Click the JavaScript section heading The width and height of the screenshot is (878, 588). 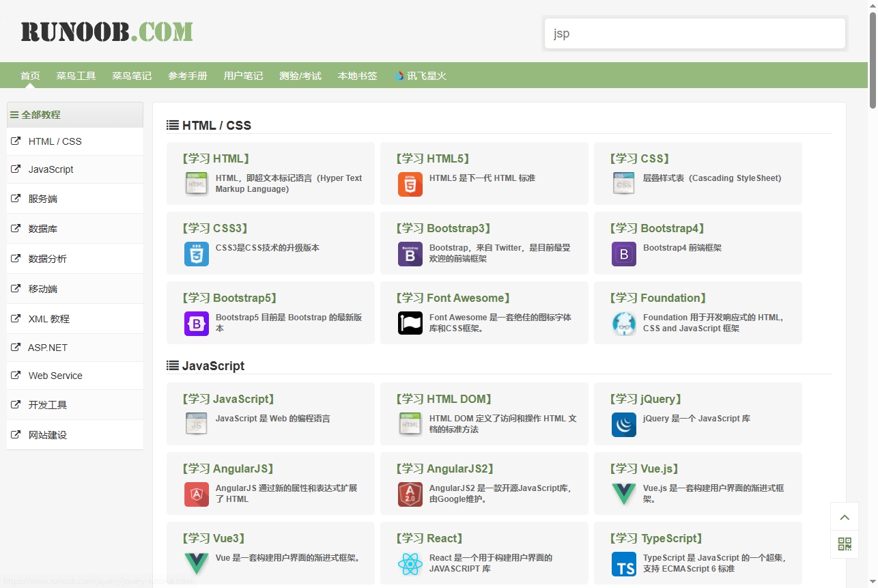[213, 365]
